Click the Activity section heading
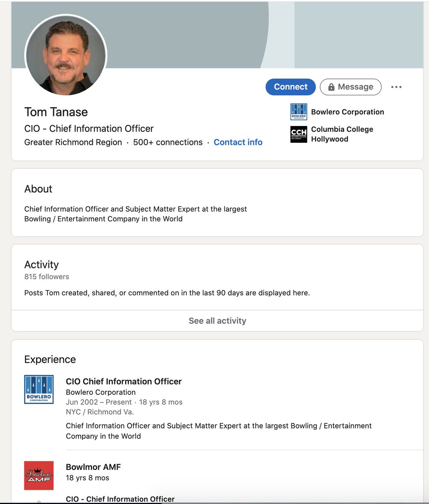This screenshot has width=429, height=504. [42, 265]
